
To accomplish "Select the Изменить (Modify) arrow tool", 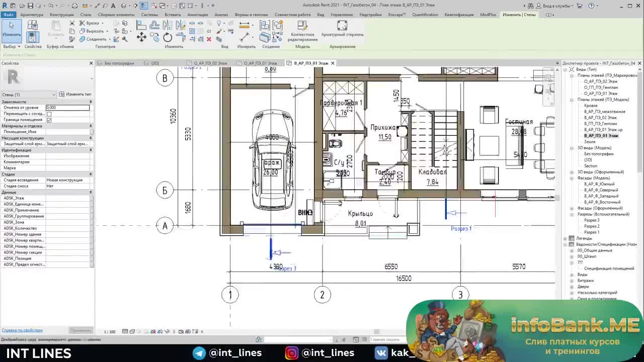I will 11,29.
